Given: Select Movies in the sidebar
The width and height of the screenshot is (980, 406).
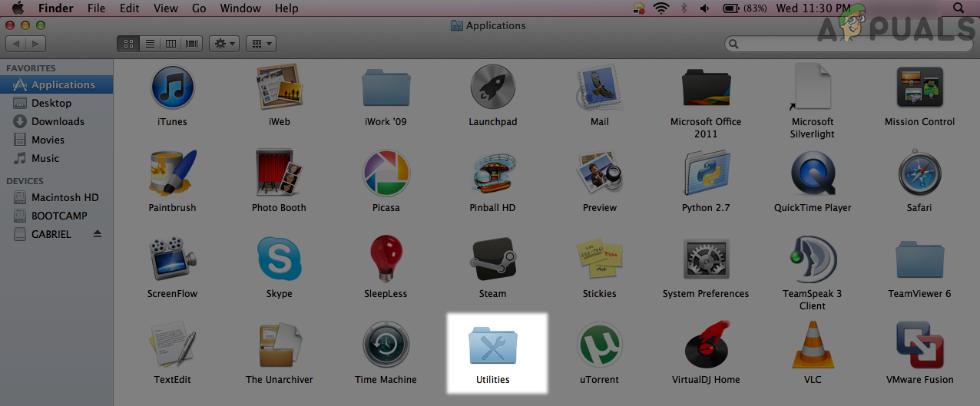Looking at the screenshot, I should 57,140.
